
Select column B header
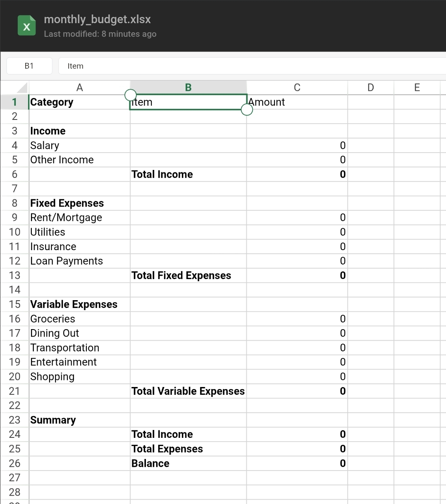click(x=188, y=87)
